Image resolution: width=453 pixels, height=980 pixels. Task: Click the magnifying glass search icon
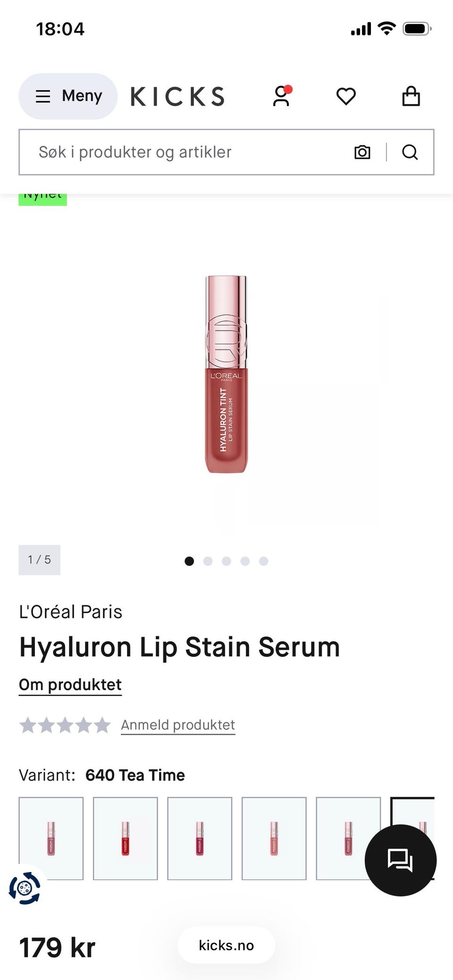click(x=410, y=152)
